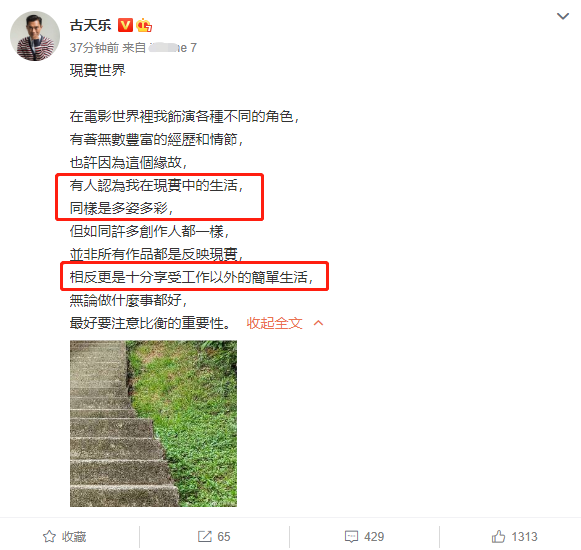This screenshot has height=550, width=581.
Task: Click the repost count 65
Action: tap(224, 537)
